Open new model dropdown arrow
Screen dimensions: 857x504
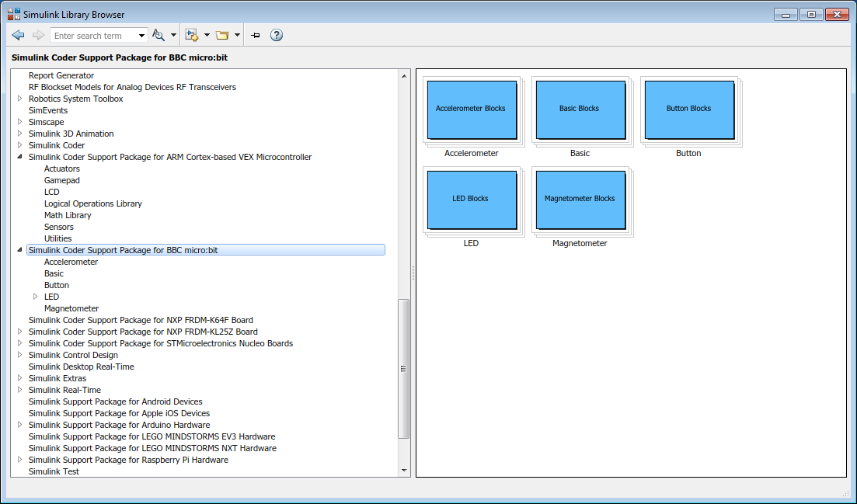coord(207,36)
